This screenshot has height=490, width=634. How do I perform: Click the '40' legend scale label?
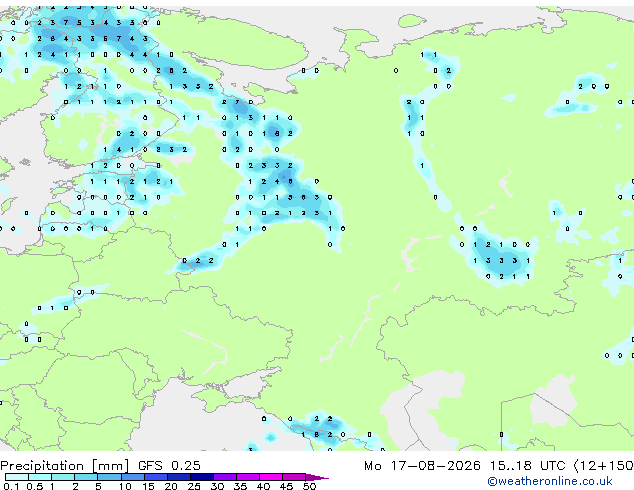point(263,486)
